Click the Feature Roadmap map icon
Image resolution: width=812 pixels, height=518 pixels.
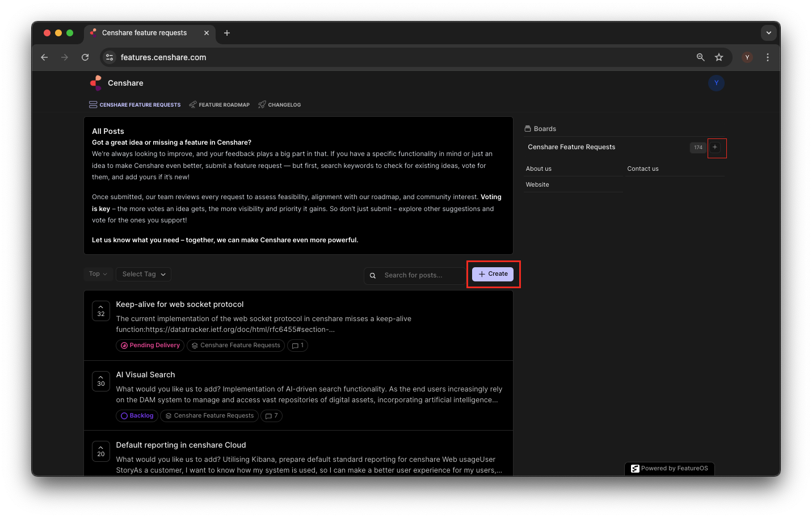pyautogui.click(x=193, y=104)
